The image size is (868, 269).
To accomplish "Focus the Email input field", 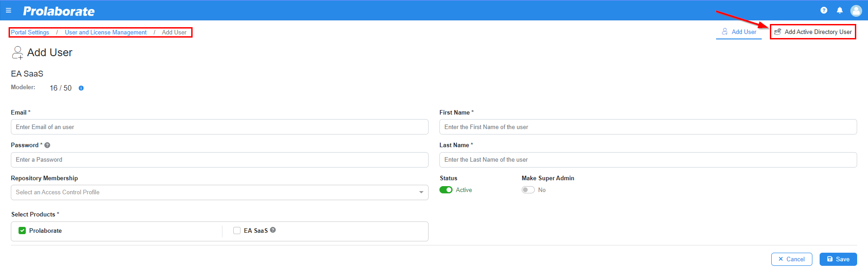I will click(220, 127).
